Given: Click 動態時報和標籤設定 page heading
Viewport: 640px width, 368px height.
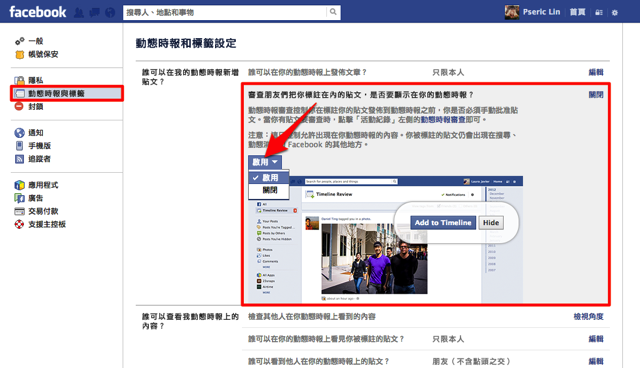Looking at the screenshot, I should [186, 43].
